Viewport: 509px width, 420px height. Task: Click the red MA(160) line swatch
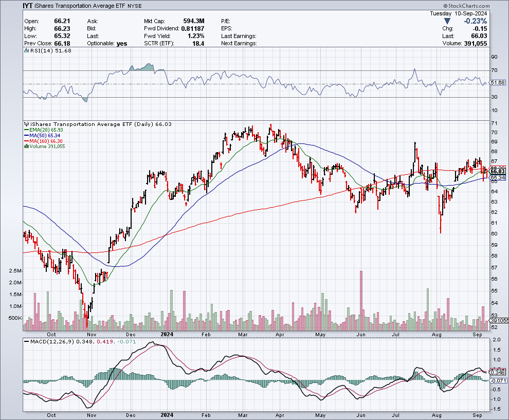pos(27,141)
